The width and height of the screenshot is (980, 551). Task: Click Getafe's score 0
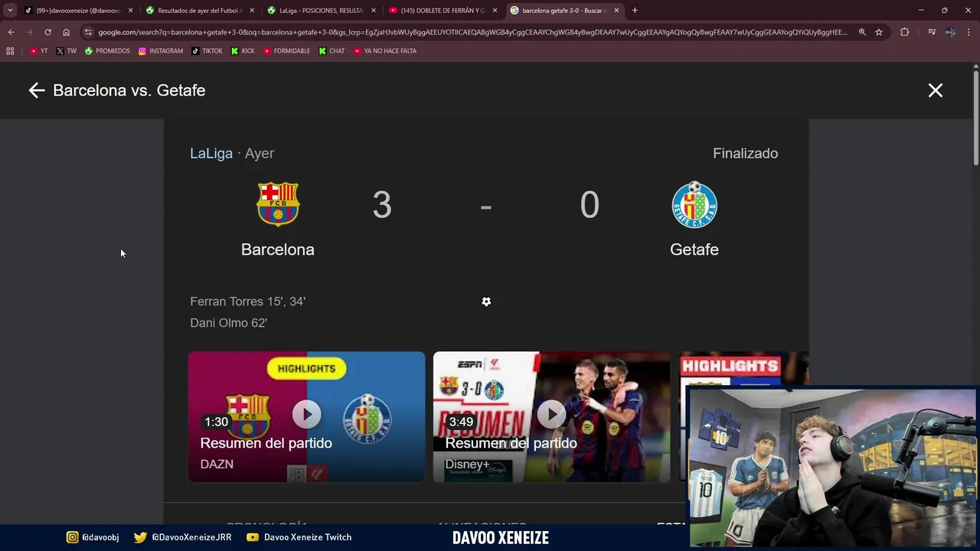[589, 205]
